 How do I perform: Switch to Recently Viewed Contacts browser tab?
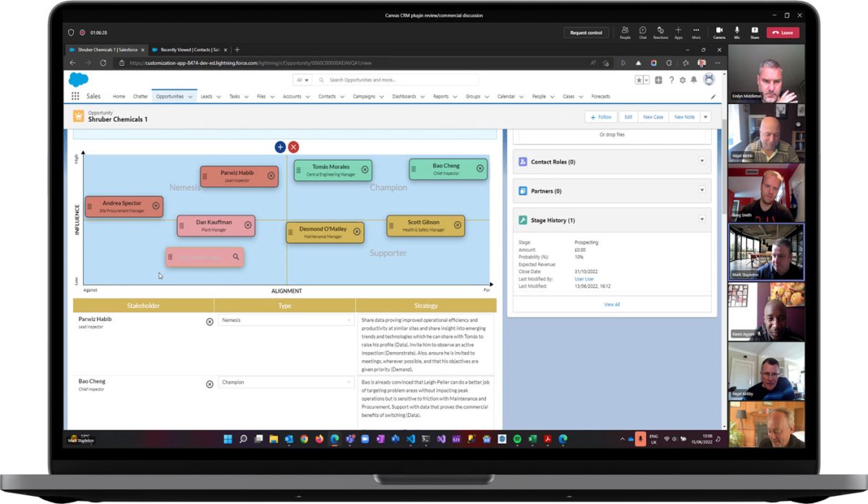190,50
